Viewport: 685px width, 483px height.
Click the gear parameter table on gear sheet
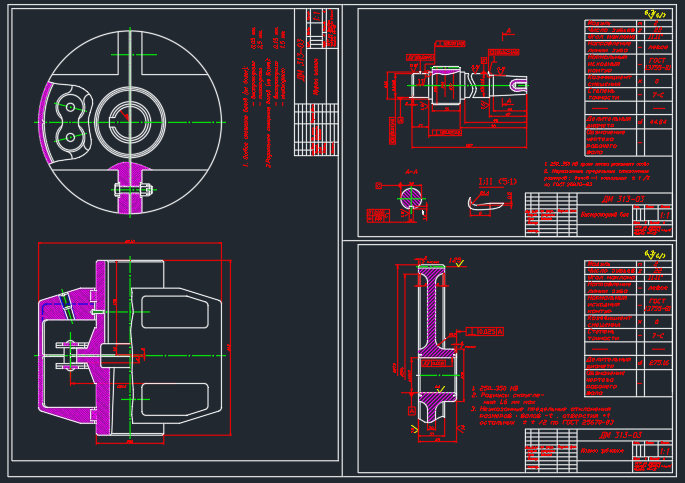click(x=627, y=327)
